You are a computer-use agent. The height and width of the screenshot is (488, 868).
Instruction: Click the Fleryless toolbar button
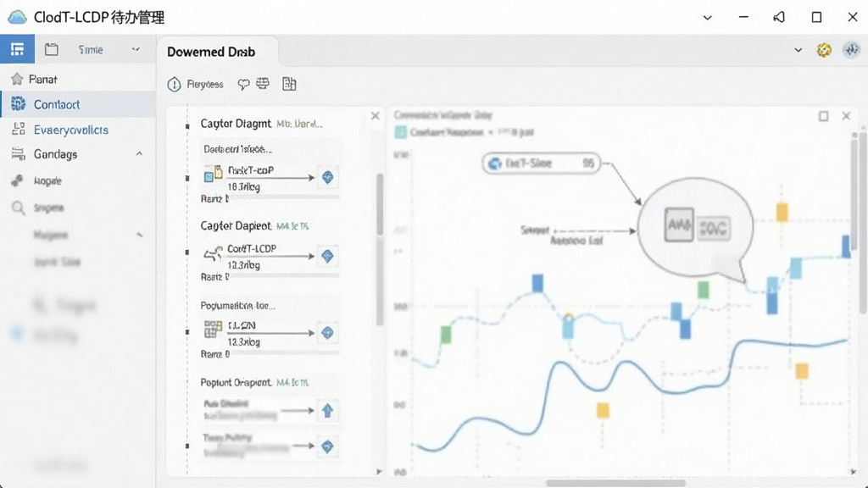pyautogui.click(x=196, y=84)
